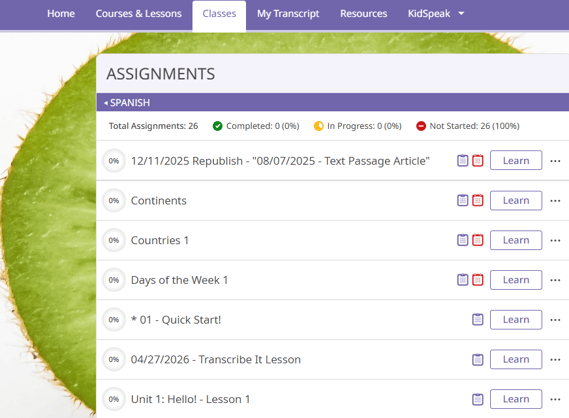Click clipboard icon for Unit 1: Hello! Lesson 1

[x=478, y=399]
